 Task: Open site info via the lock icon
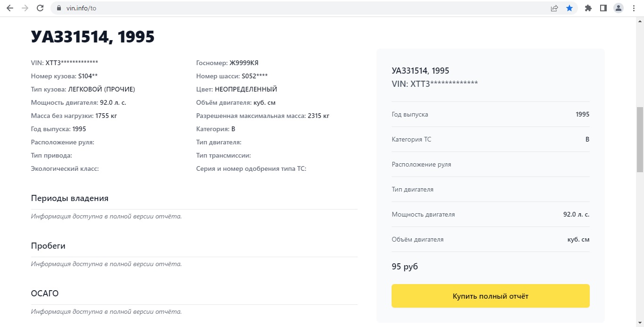(x=59, y=8)
